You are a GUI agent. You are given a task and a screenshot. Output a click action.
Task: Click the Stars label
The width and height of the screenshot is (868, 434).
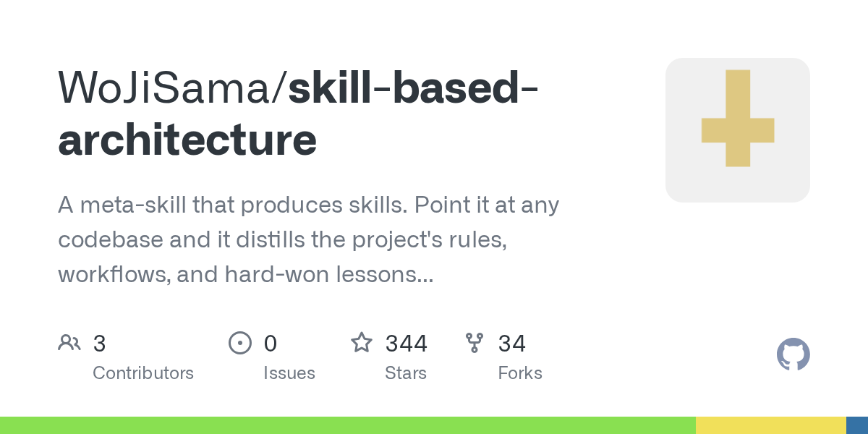click(x=406, y=373)
